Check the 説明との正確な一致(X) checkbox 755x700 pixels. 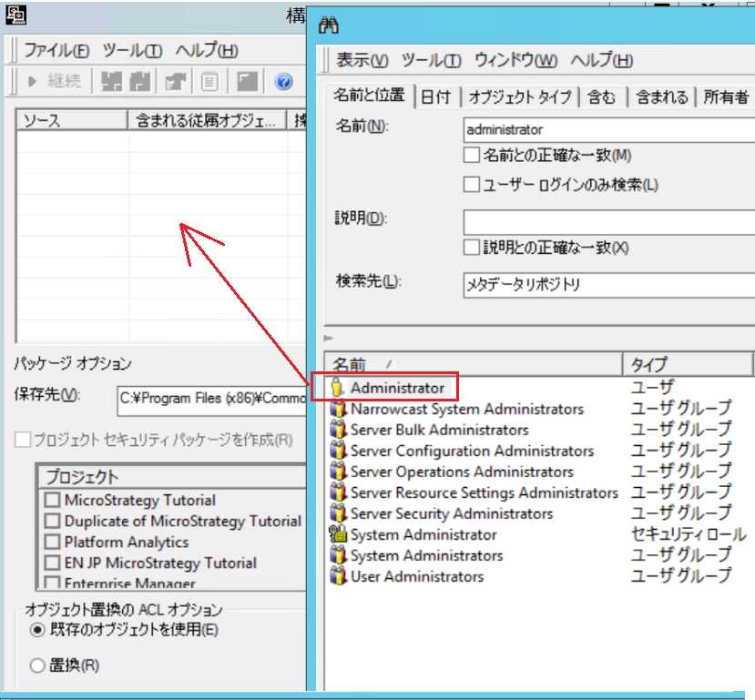coord(472,248)
